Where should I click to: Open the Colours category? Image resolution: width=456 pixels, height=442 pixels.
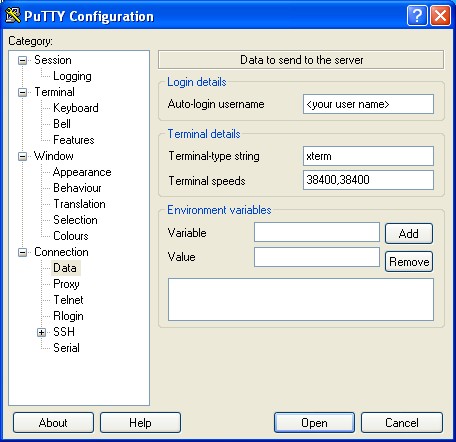(71, 236)
